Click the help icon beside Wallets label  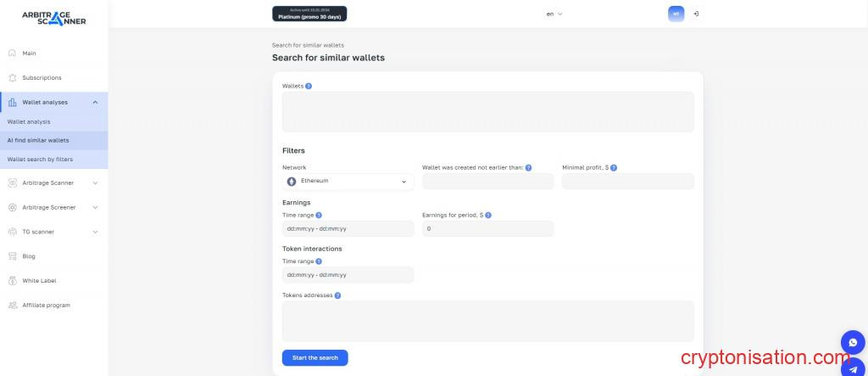(x=309, y=86)
